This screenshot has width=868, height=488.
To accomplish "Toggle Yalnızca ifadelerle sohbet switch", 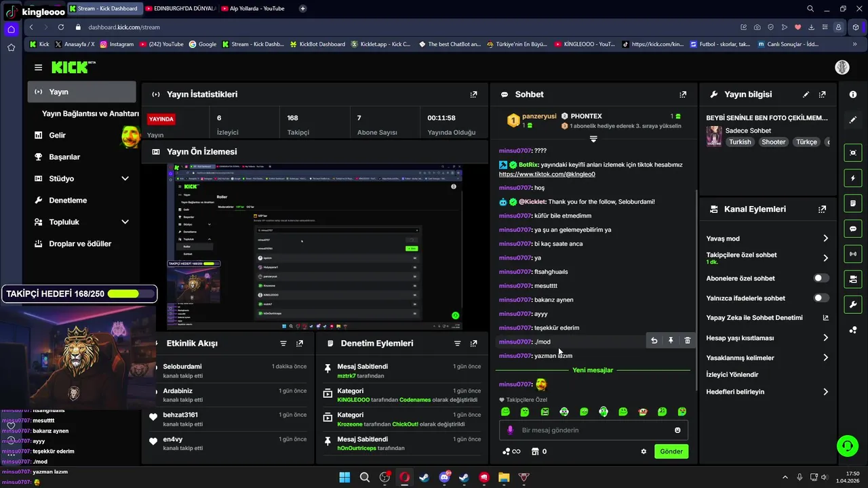I will pos(821,298).
